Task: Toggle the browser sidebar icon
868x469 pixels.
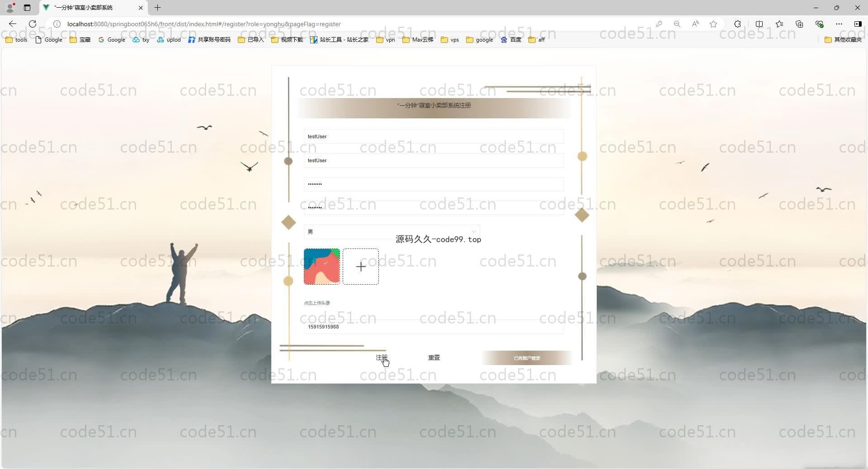Action: tap(858, 24)
